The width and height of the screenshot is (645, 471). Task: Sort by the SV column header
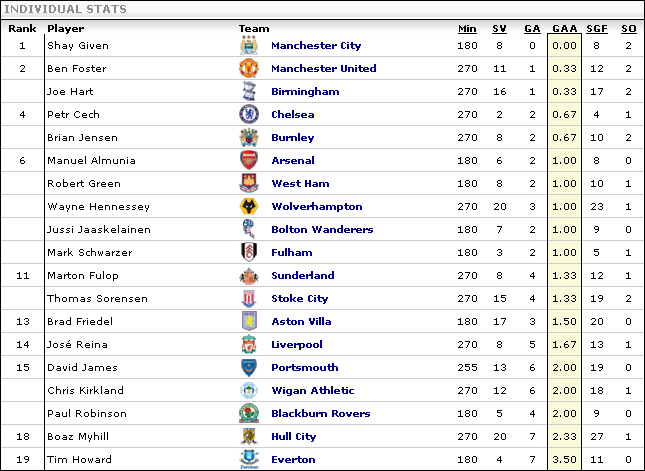(x=499, y=29)
